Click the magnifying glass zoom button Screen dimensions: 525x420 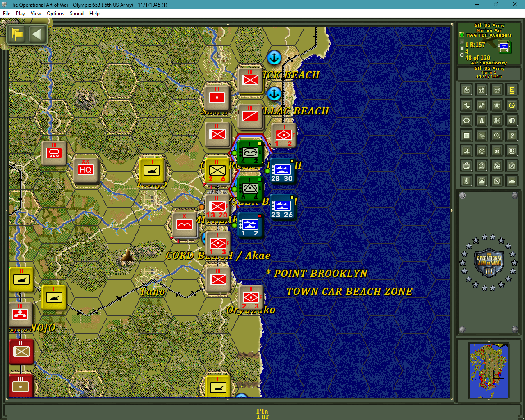497,135
